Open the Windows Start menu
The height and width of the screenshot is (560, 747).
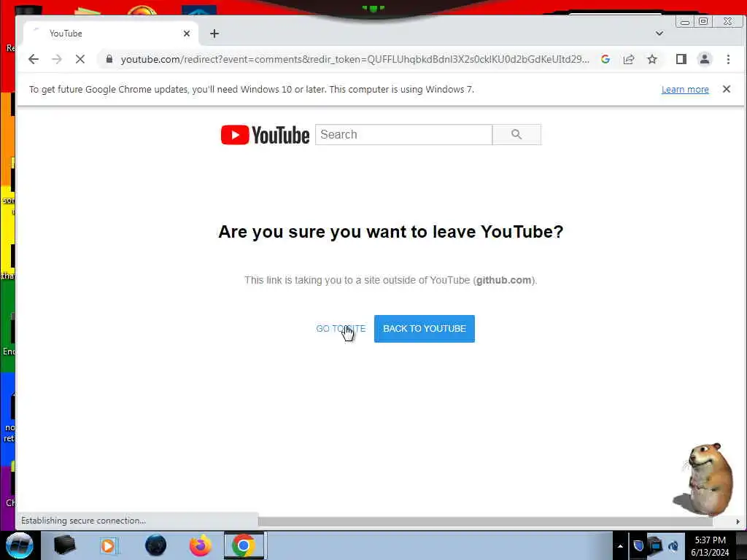pyautogui.click(x=20, y=545)
